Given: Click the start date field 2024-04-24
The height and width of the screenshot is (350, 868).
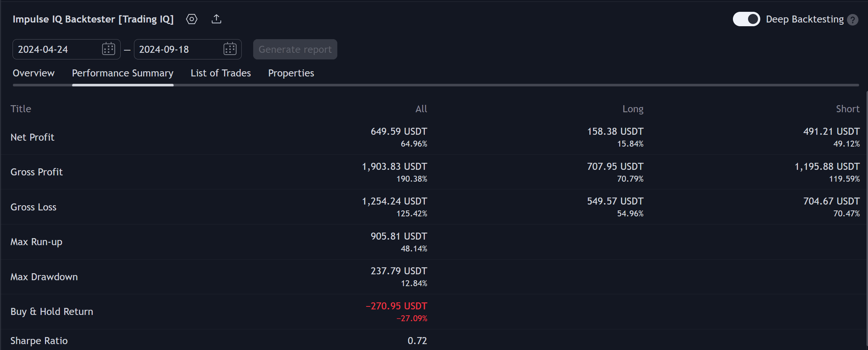Looking at the screenshot, I should tap(55, 49).
